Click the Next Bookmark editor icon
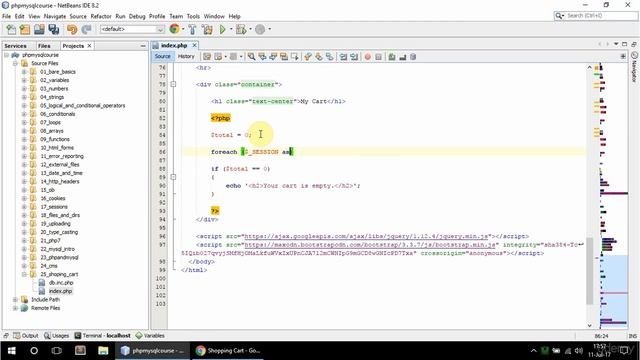Screen dimensions: 640x360 pyautogui.click(x=318, y=57)
